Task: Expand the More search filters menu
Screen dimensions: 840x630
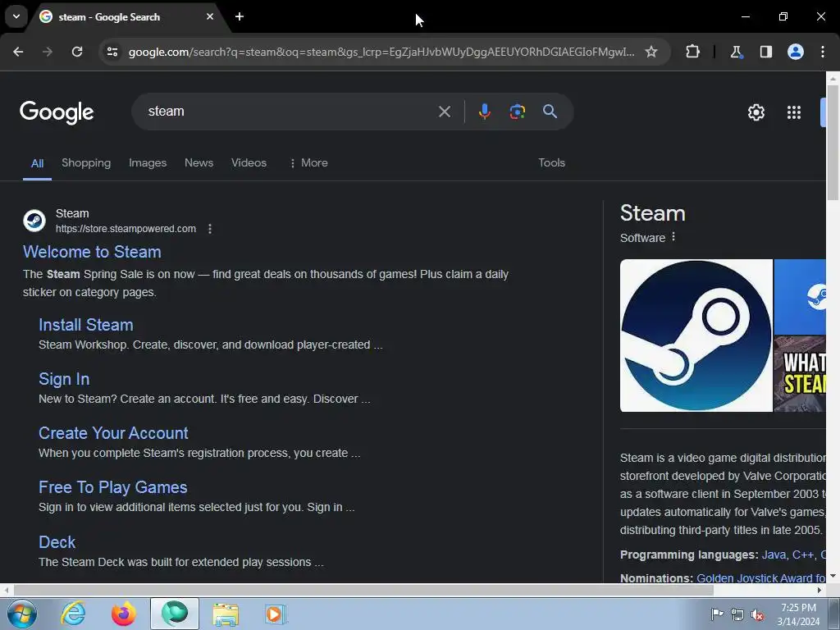Action: coord(308,163)
